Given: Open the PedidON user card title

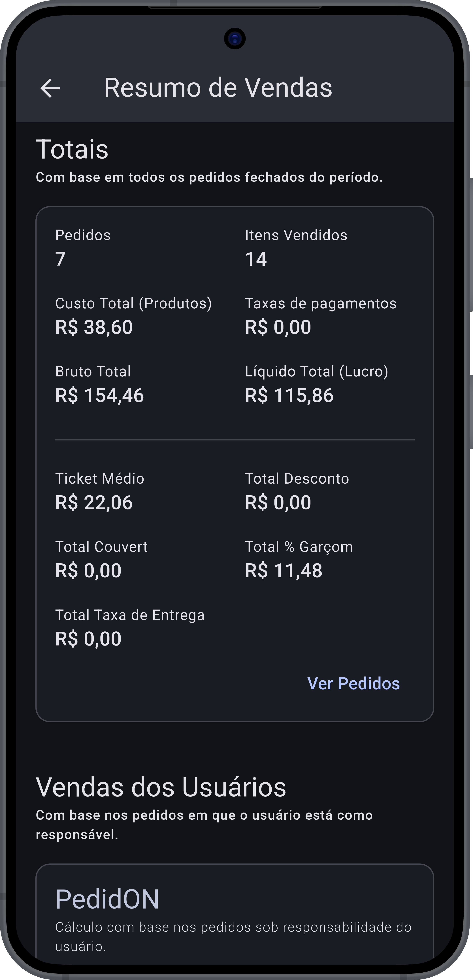Looking at the screenshot, I should pyautogui.click(x=107, y=899).
